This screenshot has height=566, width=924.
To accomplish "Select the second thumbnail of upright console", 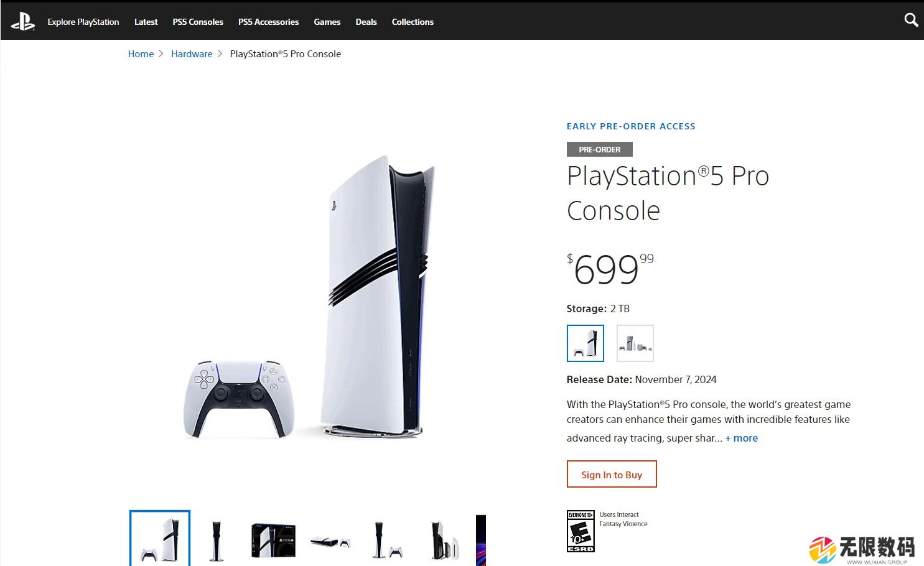I will click(217, 540).
